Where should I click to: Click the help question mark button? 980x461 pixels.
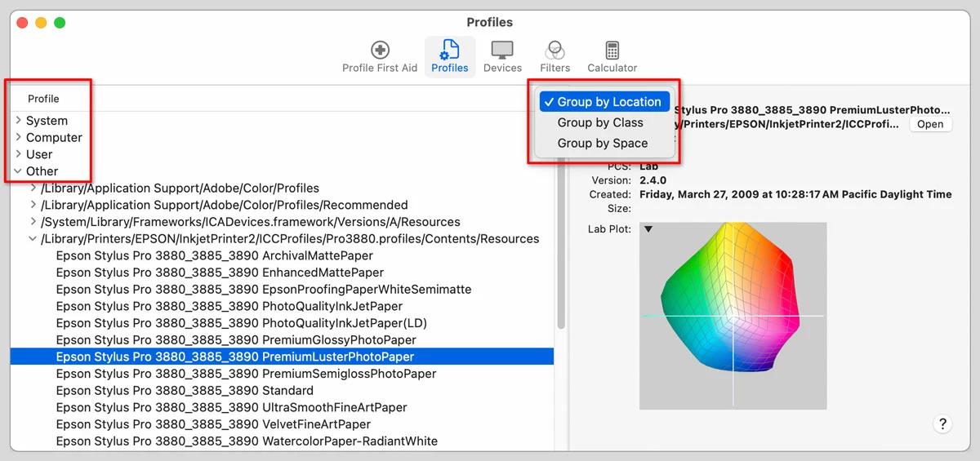coord(942,423)
